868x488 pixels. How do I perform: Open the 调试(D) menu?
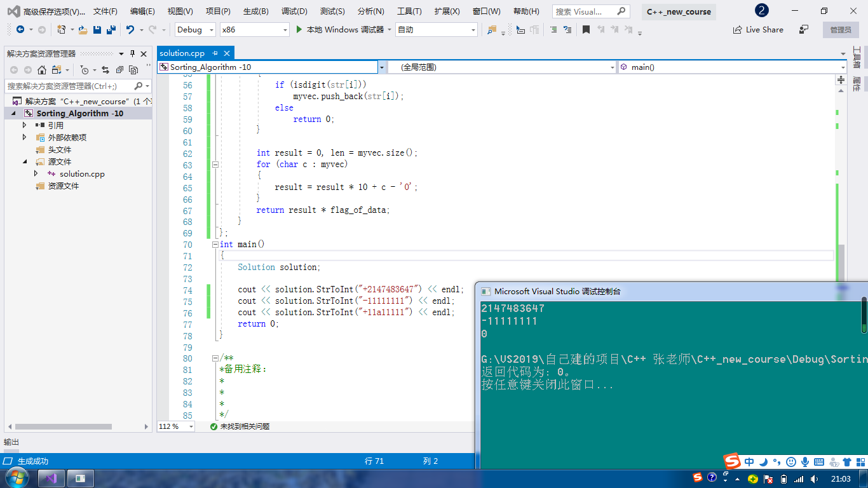point(294,11)
